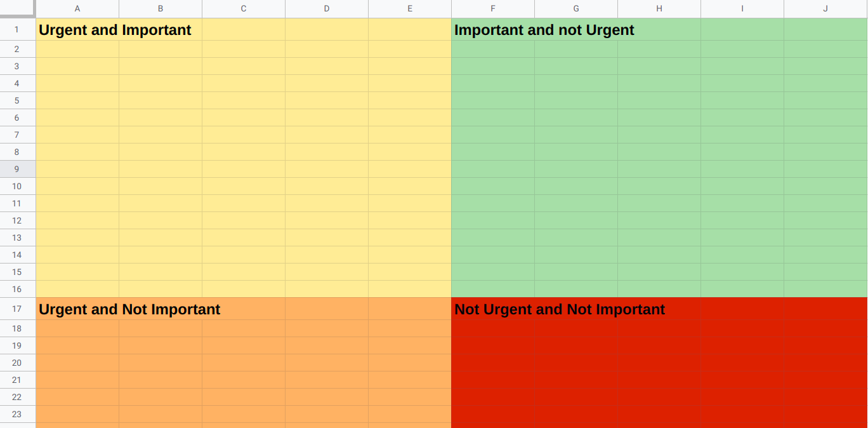Select yellow cell B5
This screenshot has height=428, width=868.
161,100
